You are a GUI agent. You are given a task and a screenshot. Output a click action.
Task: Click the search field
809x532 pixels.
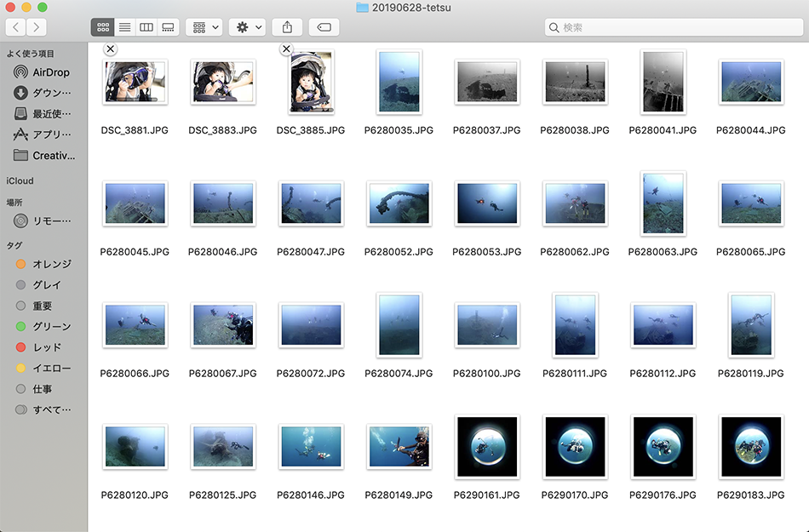pos(671,27)
